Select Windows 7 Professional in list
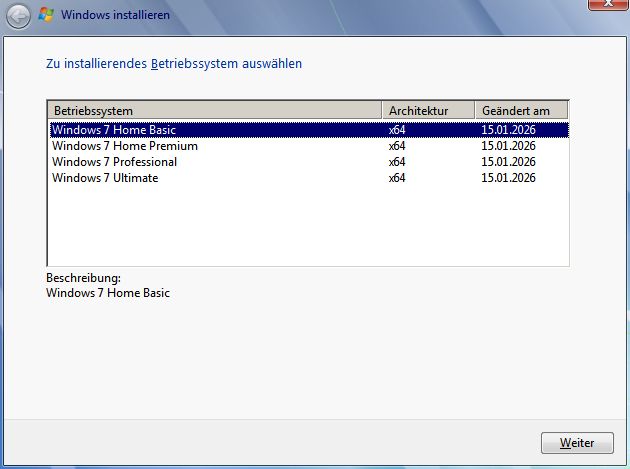 click(115, 162)
